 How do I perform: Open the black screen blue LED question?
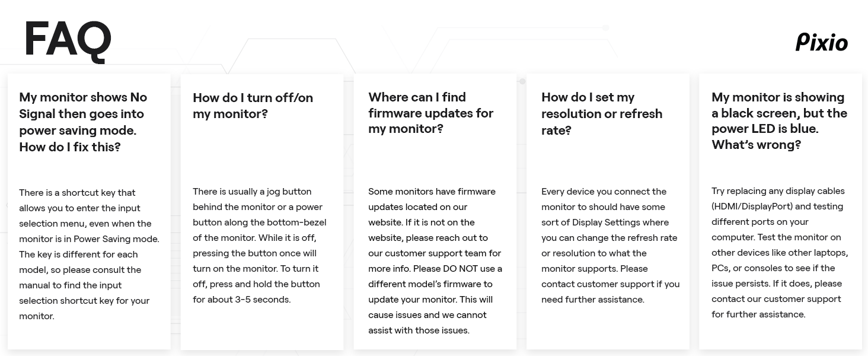pos(779,120)
